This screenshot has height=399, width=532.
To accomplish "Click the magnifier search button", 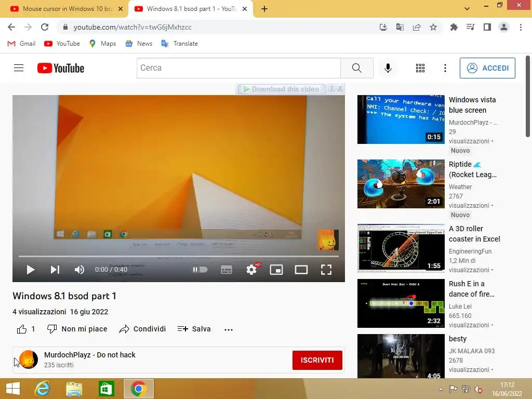I will pos(357,68).
